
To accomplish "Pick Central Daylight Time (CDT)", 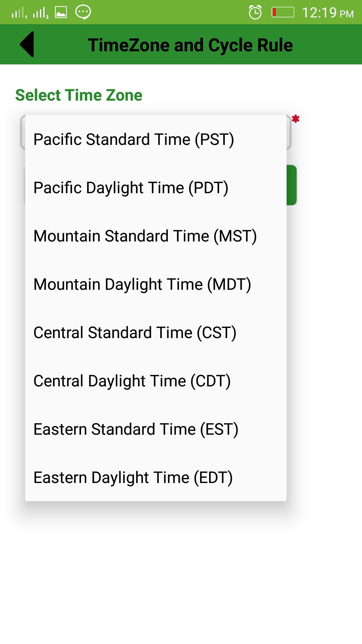I will pyautogui.click(x=132, y=381).
